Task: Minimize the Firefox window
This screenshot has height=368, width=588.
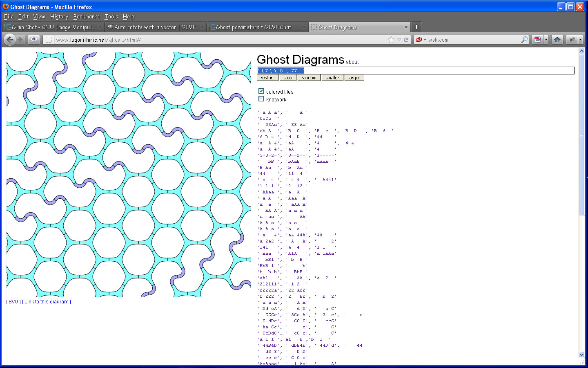Action: tap(561, 7)
